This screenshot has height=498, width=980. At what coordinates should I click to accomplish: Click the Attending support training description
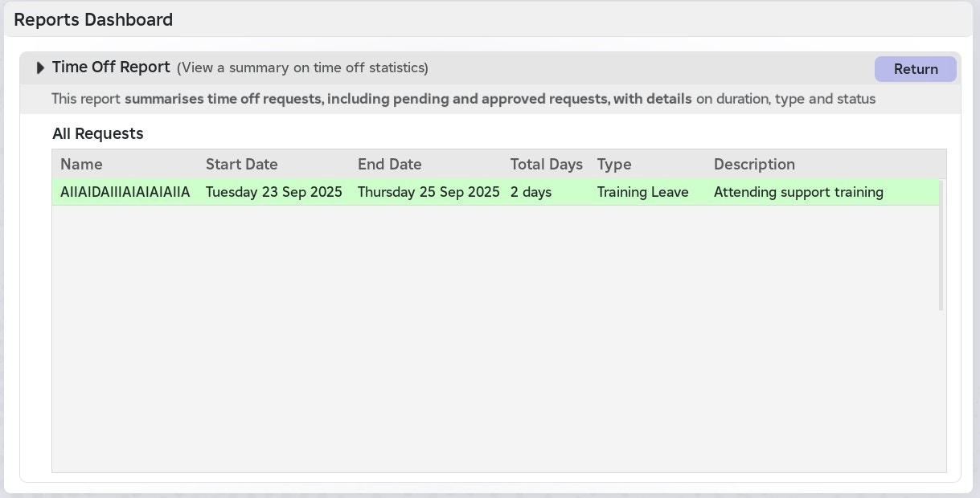pyautogui.click(x=798, y=192)
